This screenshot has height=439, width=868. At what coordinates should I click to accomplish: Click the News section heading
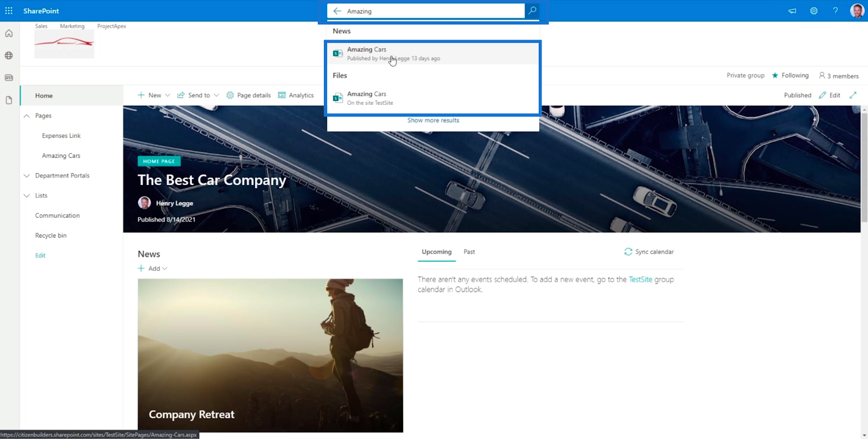149,254
